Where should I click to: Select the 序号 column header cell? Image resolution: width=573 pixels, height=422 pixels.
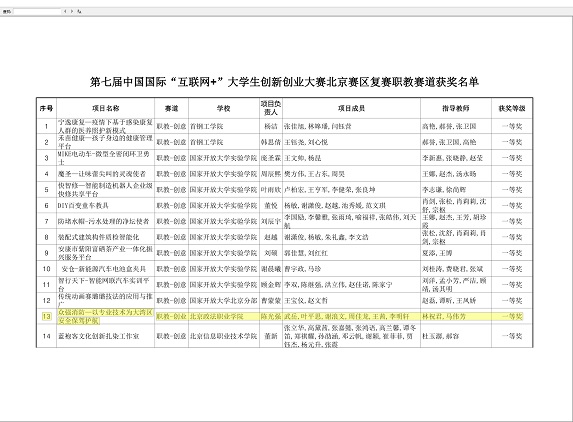pos(46,108)
